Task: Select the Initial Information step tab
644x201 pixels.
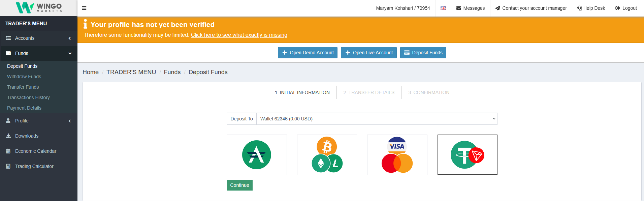Action: click(x=302, y=92)
